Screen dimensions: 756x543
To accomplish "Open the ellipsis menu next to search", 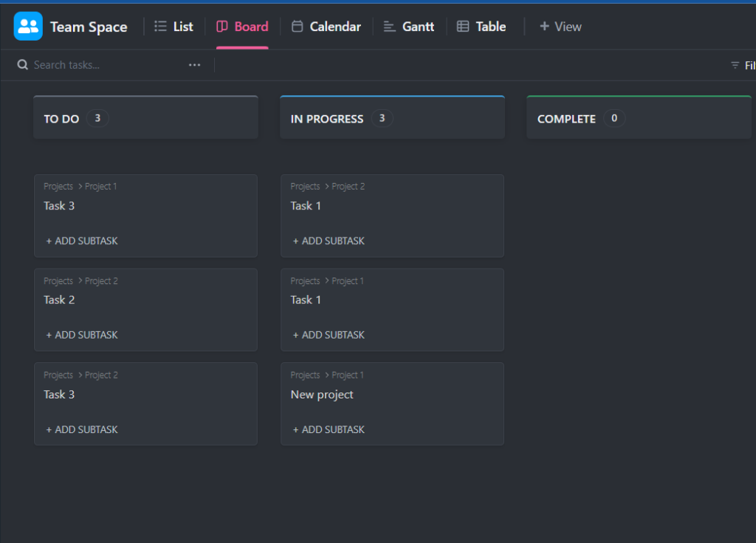I will [x=194, y=65].
